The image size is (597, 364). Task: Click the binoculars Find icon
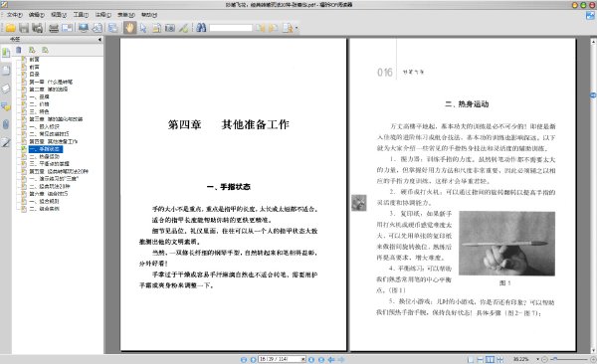tap(201, 28)
